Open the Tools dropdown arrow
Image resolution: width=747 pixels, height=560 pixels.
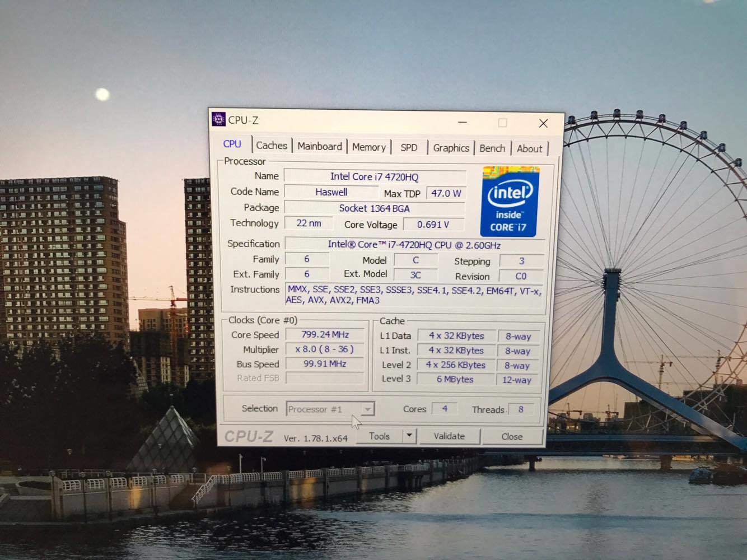[x=409, y=436]
